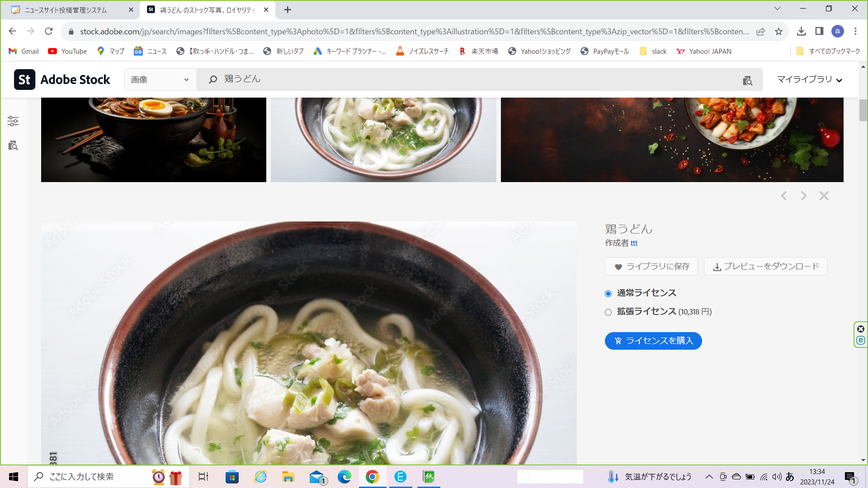Viewport: 868px width, 488px height.
Task: Show hidden system tray icons
Action: click(709, 477)
